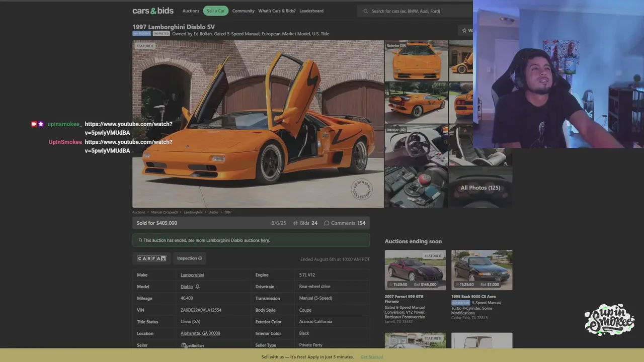This screenshot has height=362, width=644.
Task: Click the 46,400 mileage value
Action: click(187, 298)
